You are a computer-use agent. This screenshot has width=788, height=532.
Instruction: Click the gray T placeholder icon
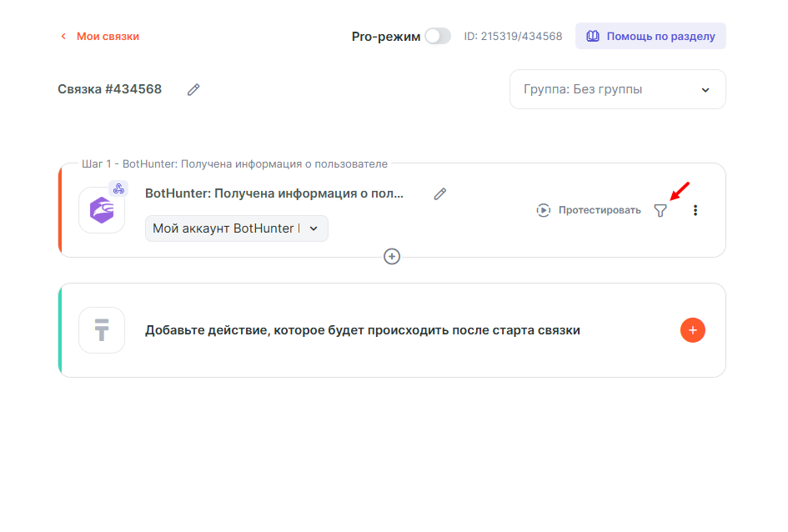pyautogui.click(x=102, y=330)
